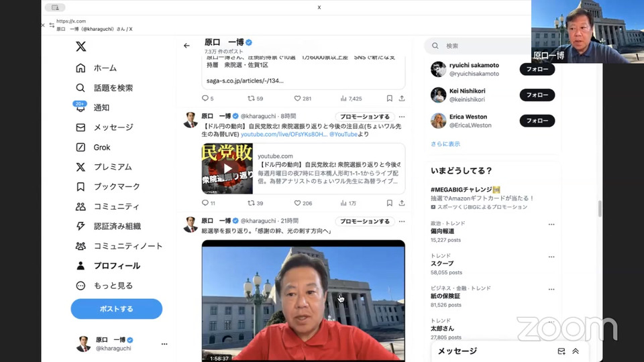Click the search field (検索)
The height and width of the screenshot is (362, 644).
pyautogui.click(x=478, y=46)
